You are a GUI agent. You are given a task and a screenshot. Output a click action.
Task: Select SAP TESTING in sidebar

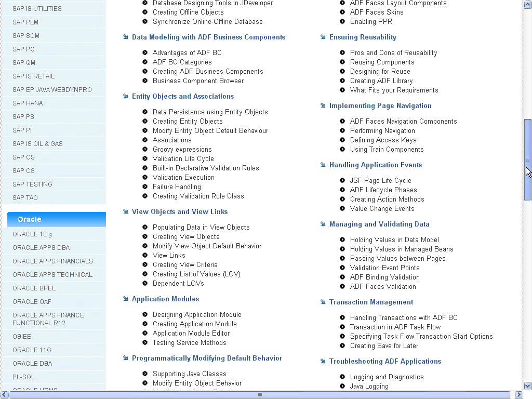tap(32, 184)
